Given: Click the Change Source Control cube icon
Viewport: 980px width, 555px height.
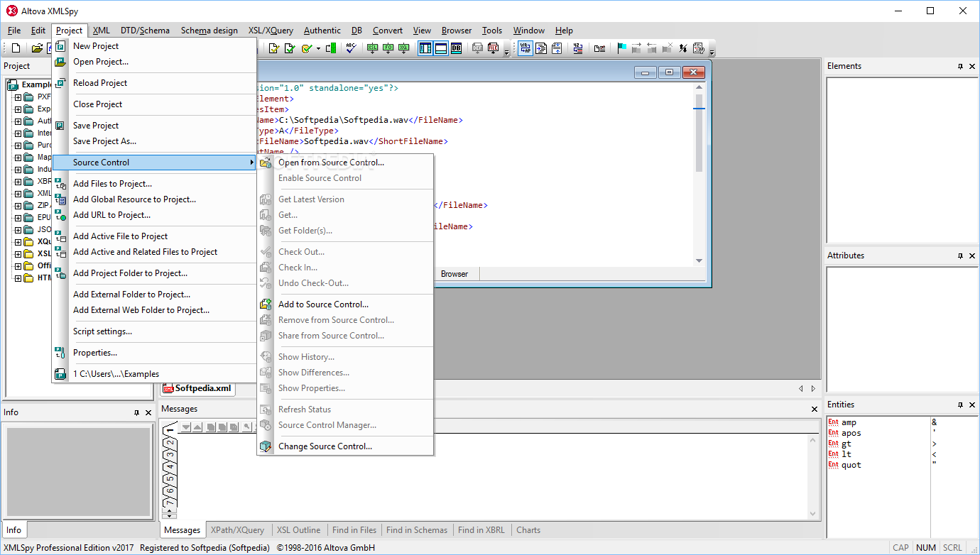Looking at the screenshot, I should [266, 446].
